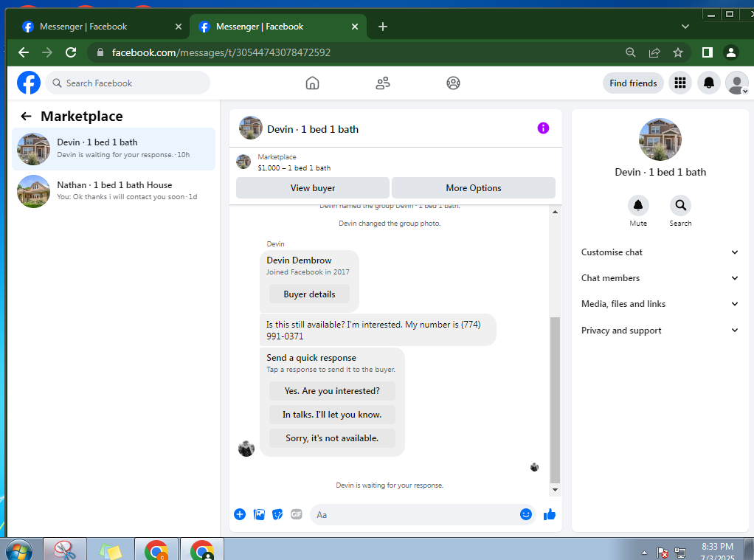Go back from Marketplace list arrow
The height and width of the screenshot is (560, 754).
point(26,116)
